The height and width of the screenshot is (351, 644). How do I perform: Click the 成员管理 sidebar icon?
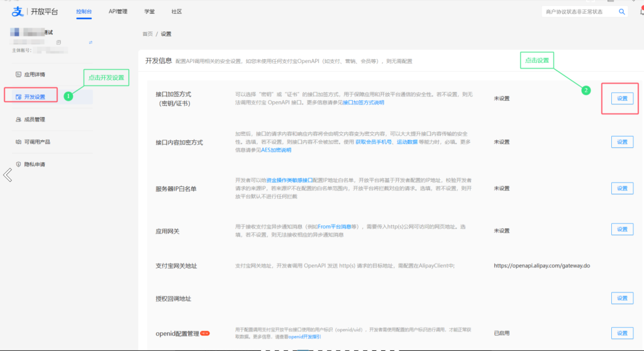18,120
